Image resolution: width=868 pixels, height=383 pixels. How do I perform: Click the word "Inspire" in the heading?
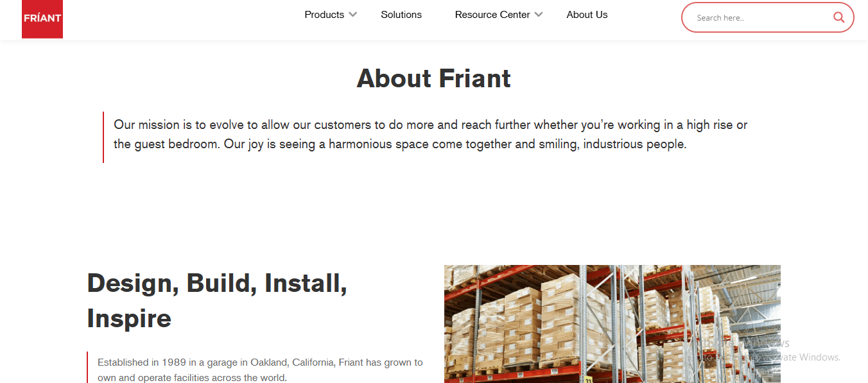(129, 318)
